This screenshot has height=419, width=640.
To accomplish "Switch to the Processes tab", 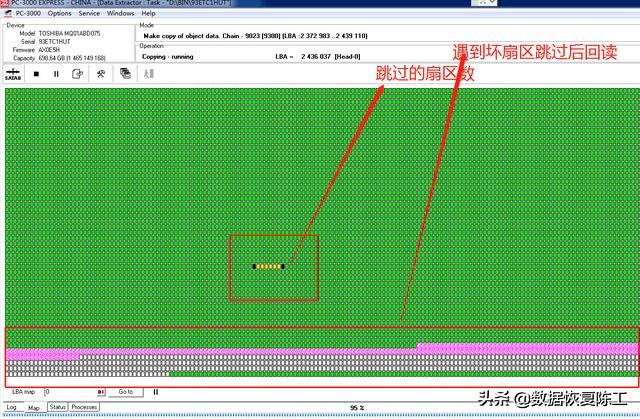I will pyautogui.click(x=84, y=407).
